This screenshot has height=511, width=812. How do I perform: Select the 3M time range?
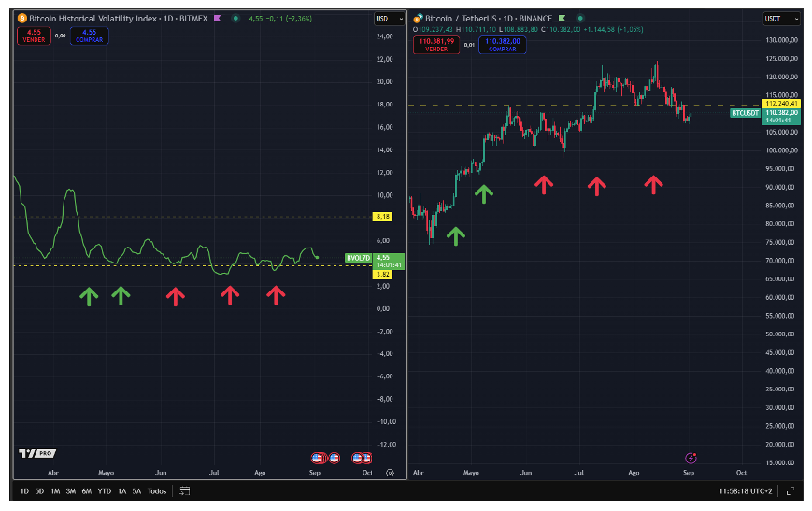[x=71, y=491]
